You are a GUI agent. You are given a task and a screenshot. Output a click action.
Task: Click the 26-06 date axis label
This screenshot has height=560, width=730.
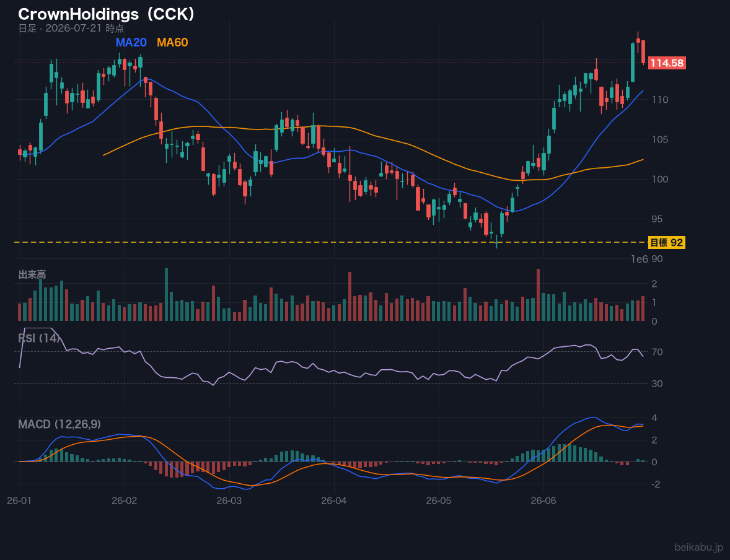click(543, 501)
